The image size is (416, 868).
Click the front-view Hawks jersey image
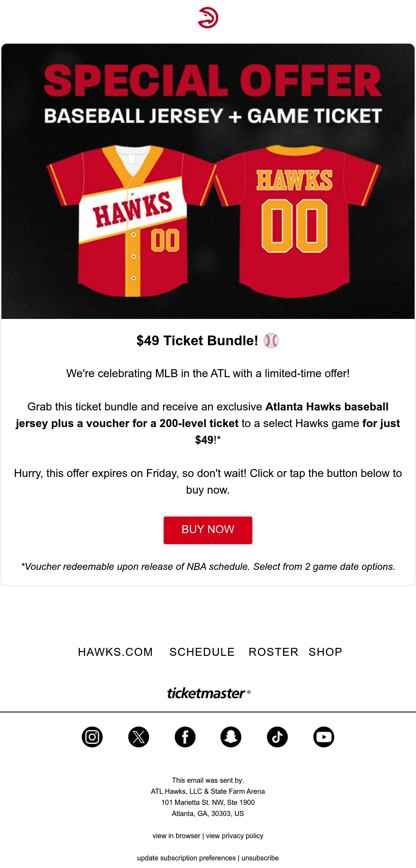point(132,221)
